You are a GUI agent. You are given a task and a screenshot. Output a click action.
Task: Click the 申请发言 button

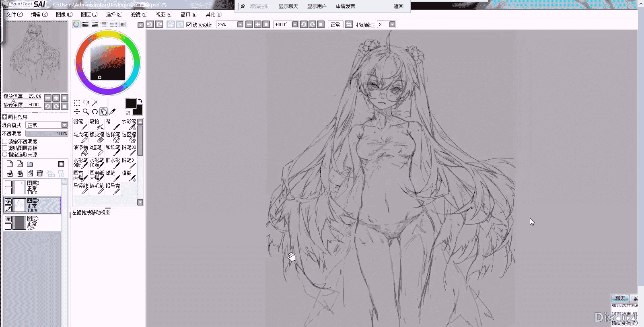coord(346,6)
